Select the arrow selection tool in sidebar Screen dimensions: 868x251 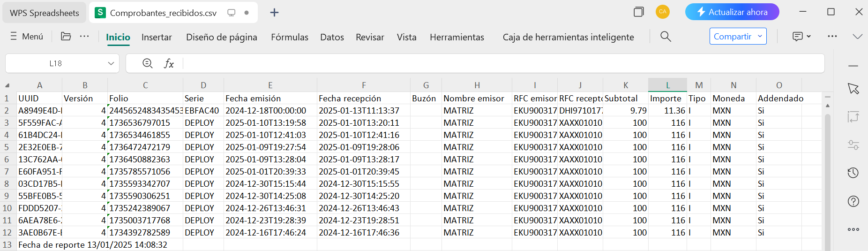pos(853,89)
